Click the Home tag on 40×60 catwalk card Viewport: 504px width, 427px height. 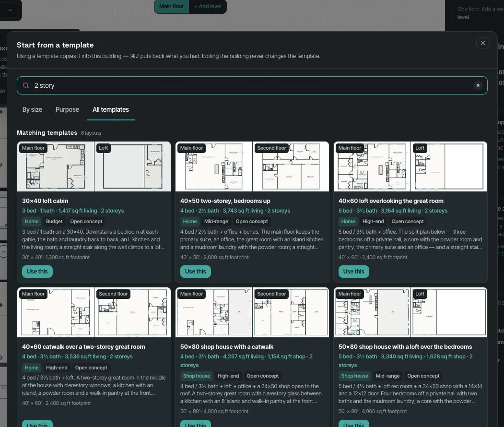[32, 368]
